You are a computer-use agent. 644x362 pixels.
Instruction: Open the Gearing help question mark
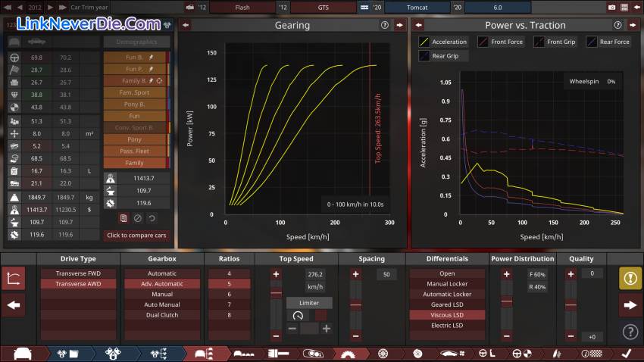tap(384, 25)
